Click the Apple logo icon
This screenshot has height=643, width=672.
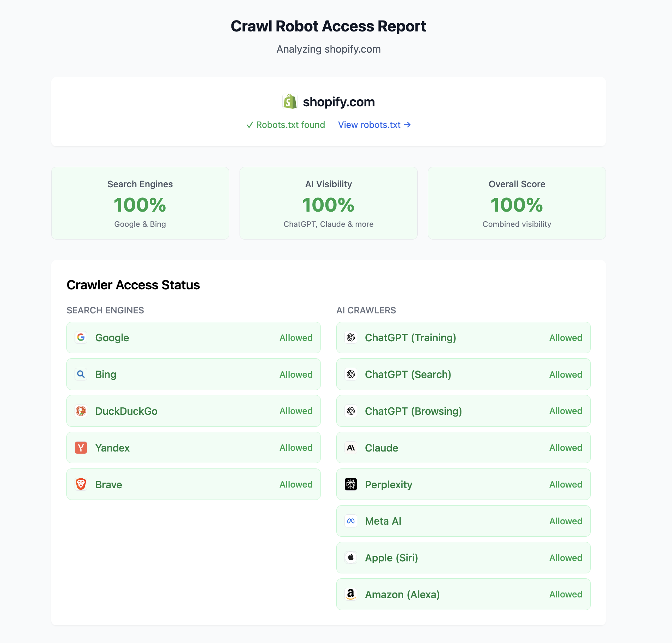[351, 558]
